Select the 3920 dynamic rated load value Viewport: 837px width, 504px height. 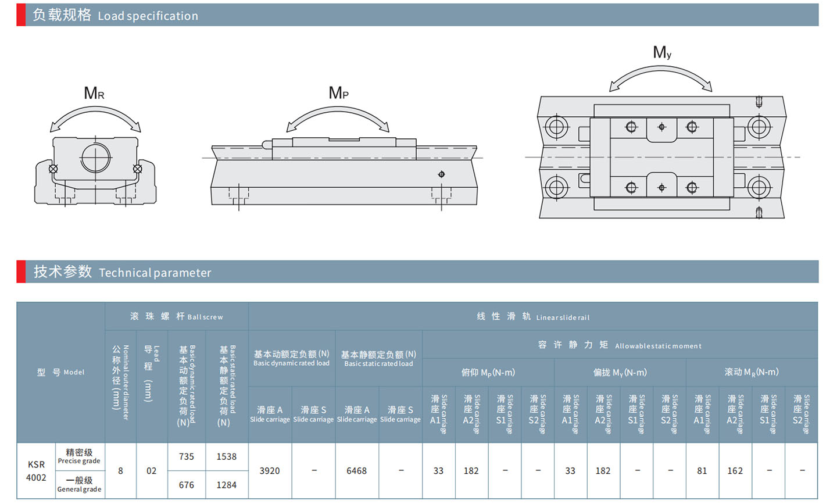pos(270,471)
